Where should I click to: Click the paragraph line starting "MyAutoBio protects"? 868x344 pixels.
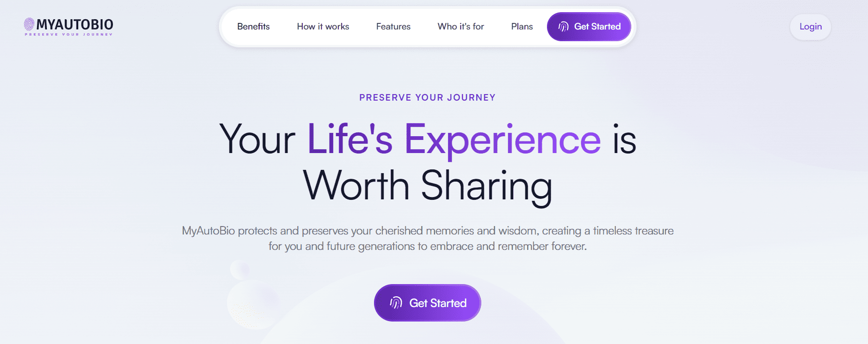coord(427,231)
